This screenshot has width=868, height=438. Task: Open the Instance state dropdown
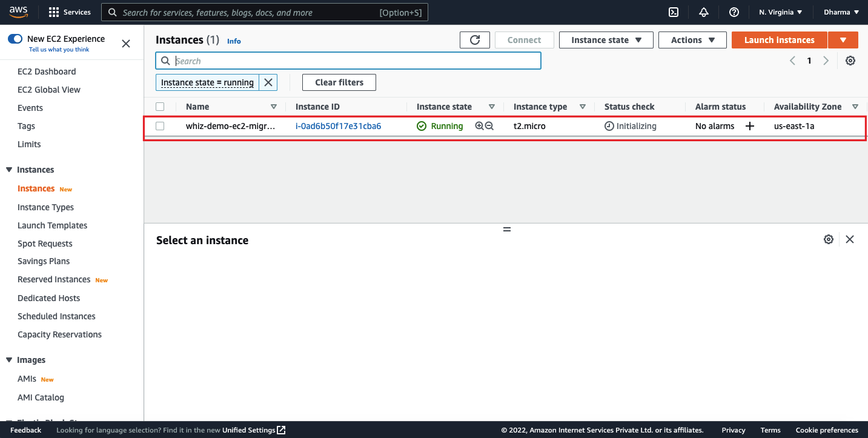tap(606, 40)
